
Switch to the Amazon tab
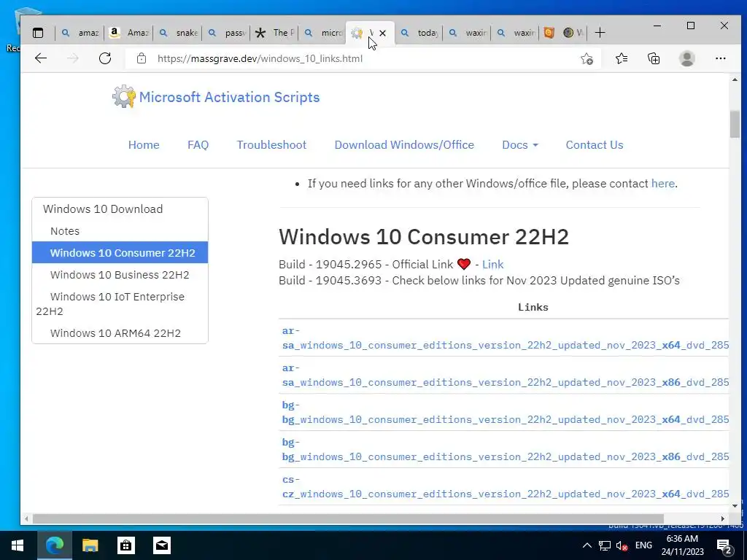[x=129, y=33]
